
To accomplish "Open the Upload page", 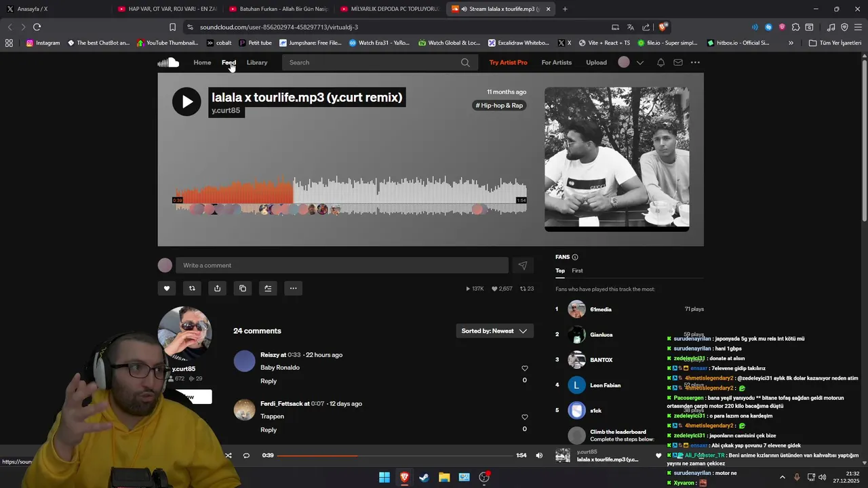I will coord(596,62).
